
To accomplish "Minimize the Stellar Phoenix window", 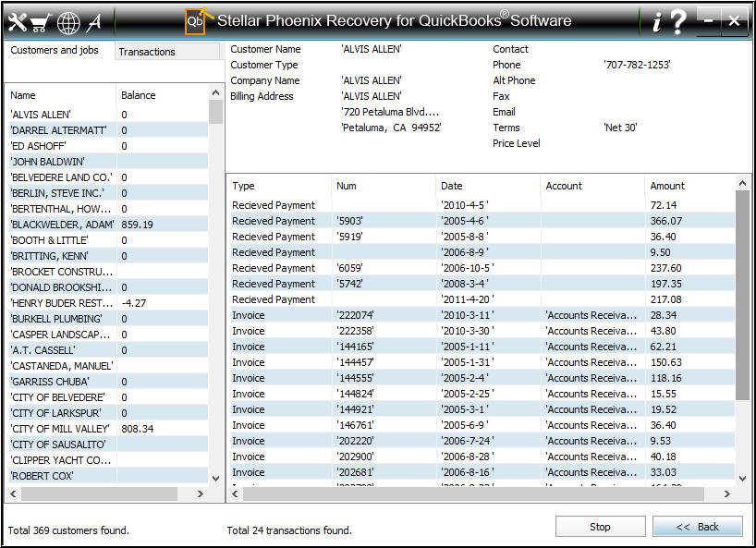I will pos(709,21).
